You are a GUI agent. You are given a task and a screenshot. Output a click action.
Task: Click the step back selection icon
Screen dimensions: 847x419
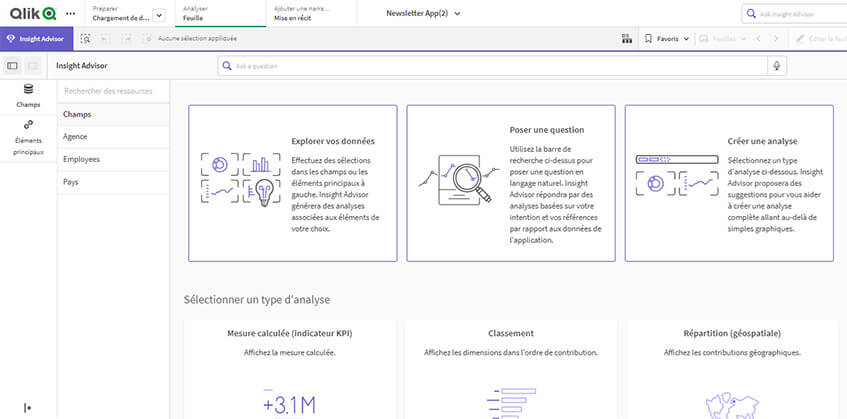tap(105, 39)
